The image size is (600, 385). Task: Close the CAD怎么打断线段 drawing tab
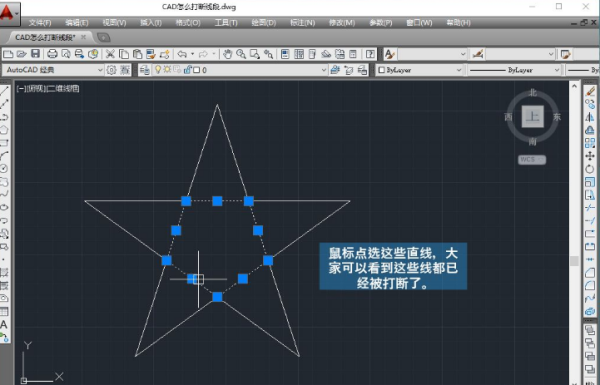83,37
